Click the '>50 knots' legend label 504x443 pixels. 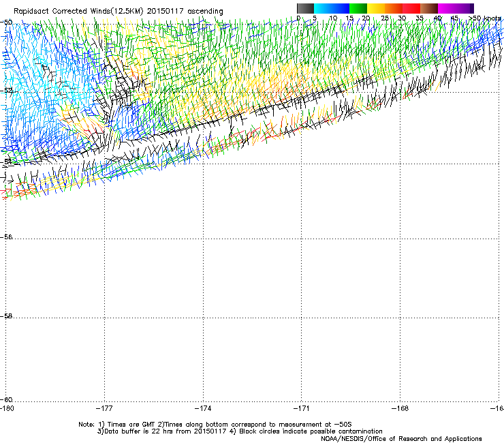(x=485, y=18)
